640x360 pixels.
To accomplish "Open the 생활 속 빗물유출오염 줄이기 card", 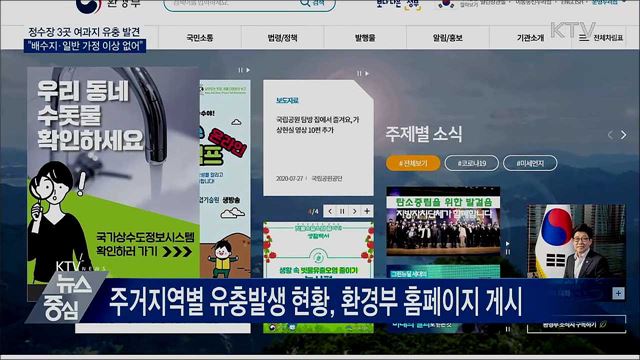I will 318,250.
